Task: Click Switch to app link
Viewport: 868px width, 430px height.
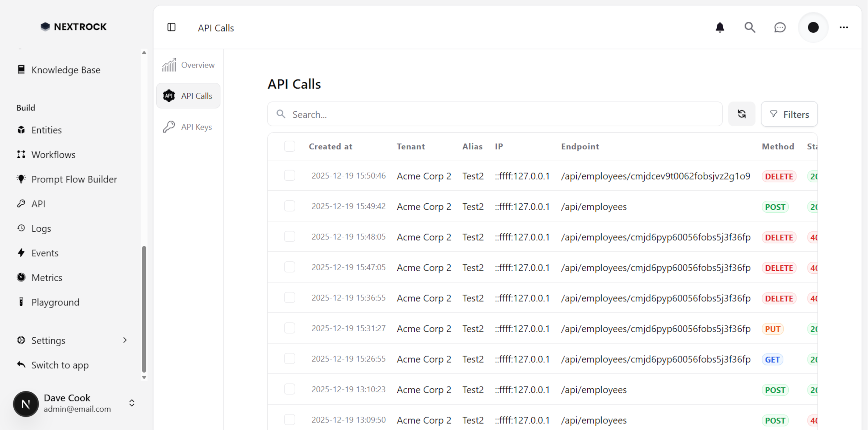Action: click(60, 365)
